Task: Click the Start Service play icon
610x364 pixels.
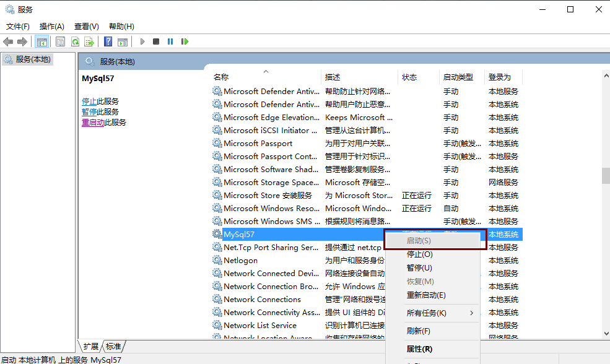Action: pos(142,41)
